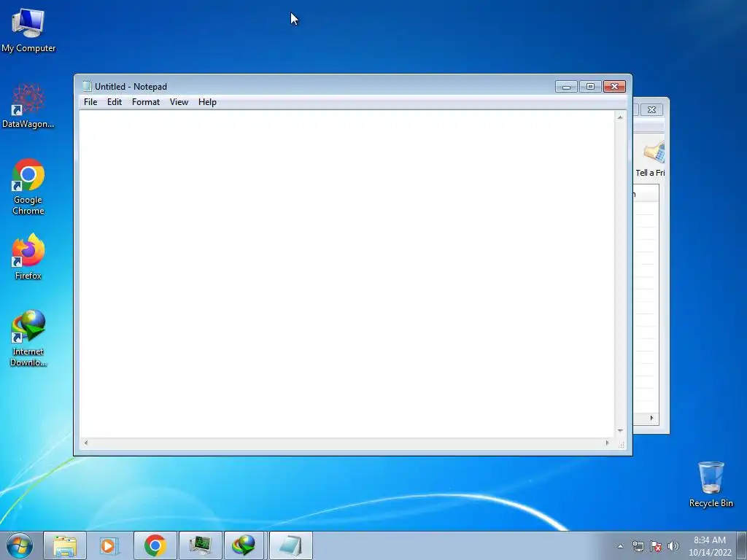Click the Notepad horizontal scrollbar left arrow

(86, 443)
